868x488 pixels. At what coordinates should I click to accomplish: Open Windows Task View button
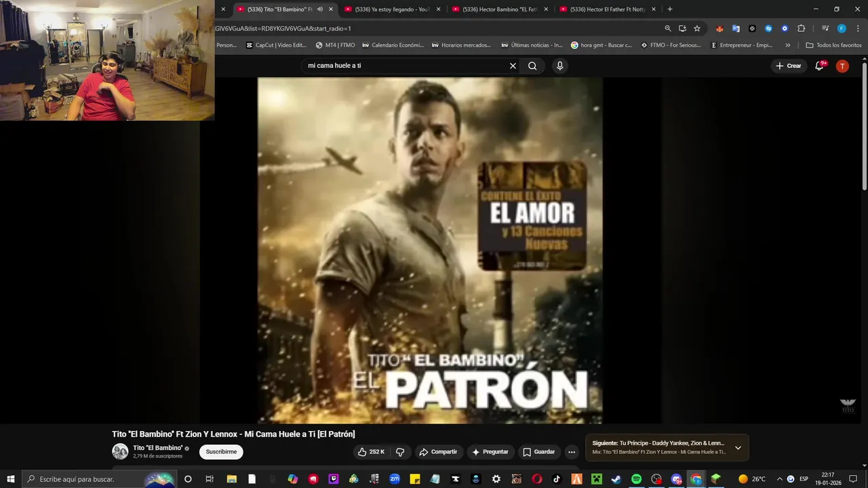210,479
